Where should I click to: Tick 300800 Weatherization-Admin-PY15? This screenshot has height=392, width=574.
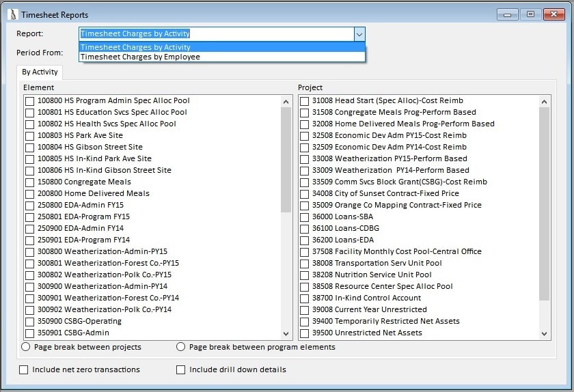coord(29,252)
